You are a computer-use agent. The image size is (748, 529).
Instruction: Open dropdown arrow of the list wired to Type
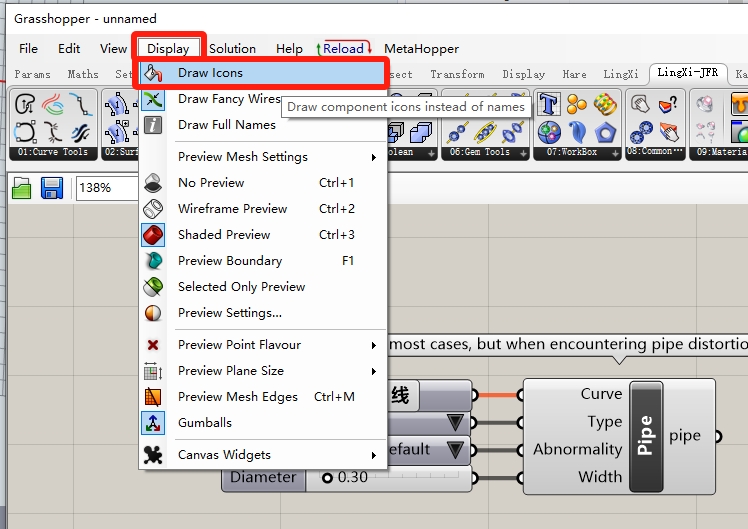(456, 422)
